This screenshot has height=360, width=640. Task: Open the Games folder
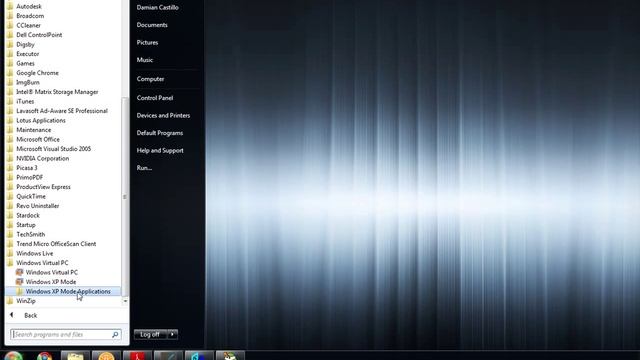25,63
